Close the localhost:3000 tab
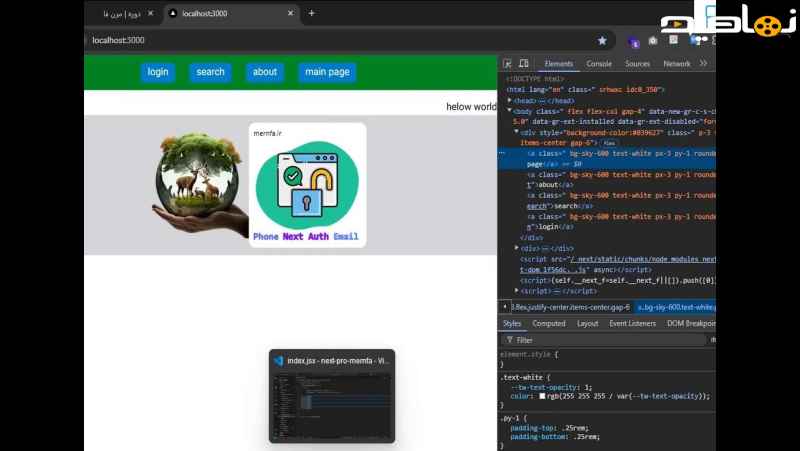 [290, 13]
